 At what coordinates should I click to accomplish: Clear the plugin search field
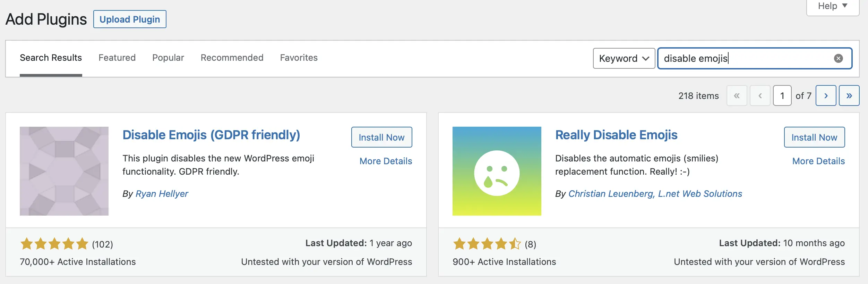tap(838, 58)
